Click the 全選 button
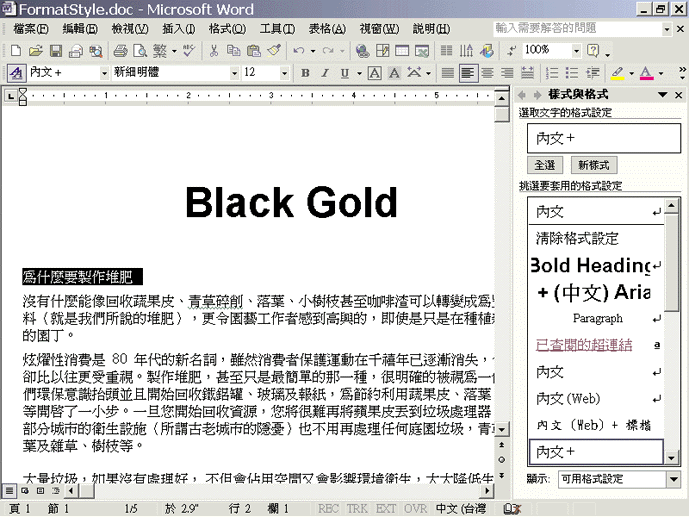This screenshot has width=689, height=517. coord(545,165)
